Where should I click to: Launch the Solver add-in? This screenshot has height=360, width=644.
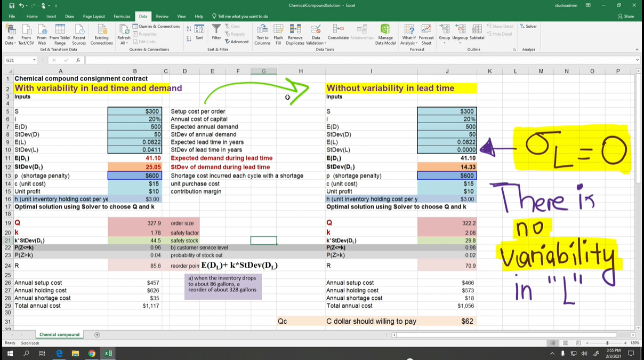coord(527,26)
